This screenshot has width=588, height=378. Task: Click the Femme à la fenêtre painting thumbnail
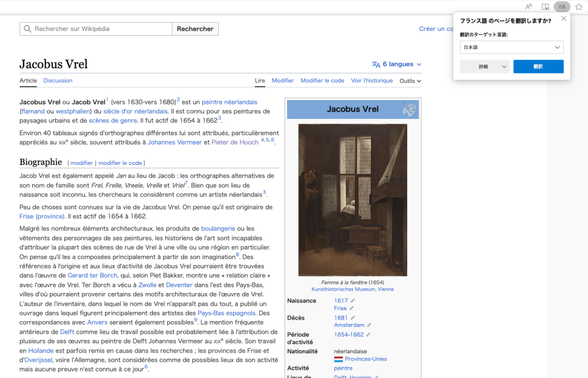(353, 200)
